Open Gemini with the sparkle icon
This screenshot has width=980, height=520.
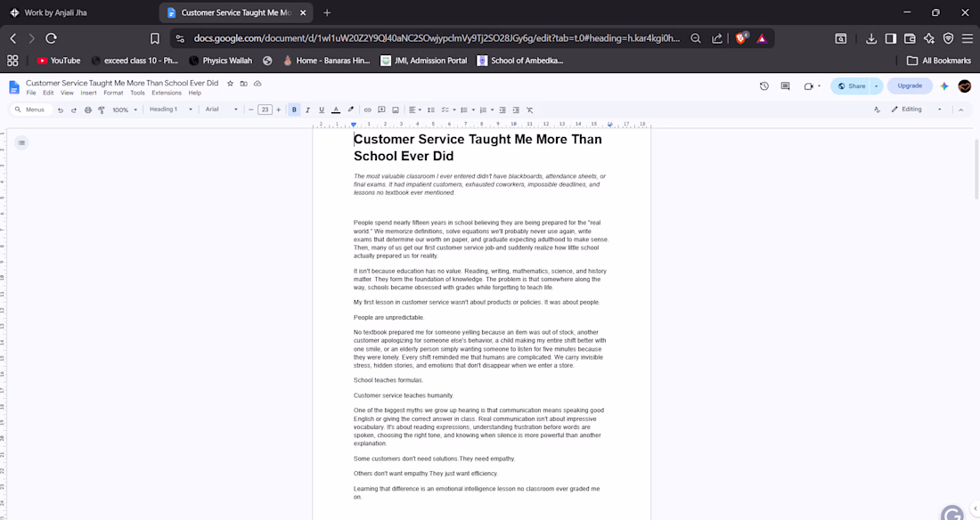pyautogui.click(x=944, y=86)
